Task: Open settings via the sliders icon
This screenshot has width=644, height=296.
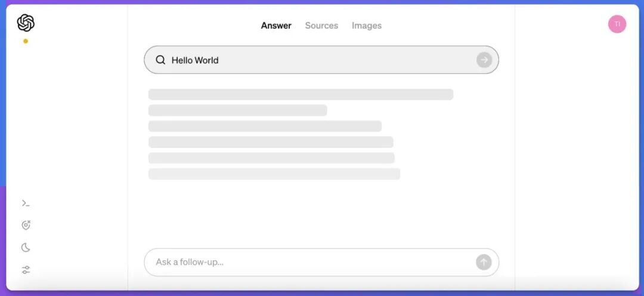Action: point(26,270)
